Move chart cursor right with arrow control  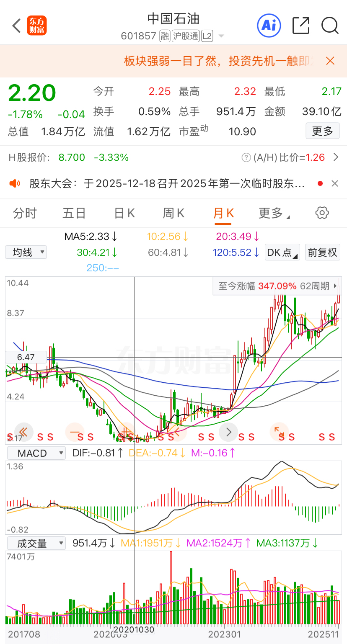(228, 432)
